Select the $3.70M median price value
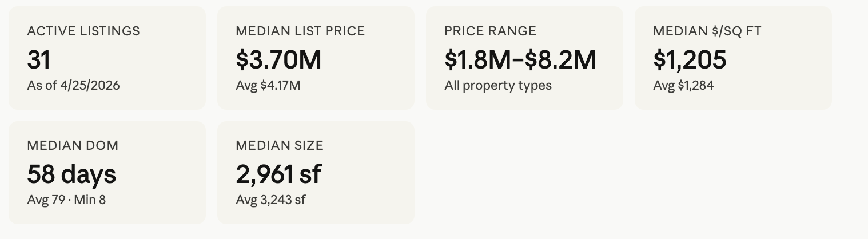The image size is (868, 239). tap(278, 59)
